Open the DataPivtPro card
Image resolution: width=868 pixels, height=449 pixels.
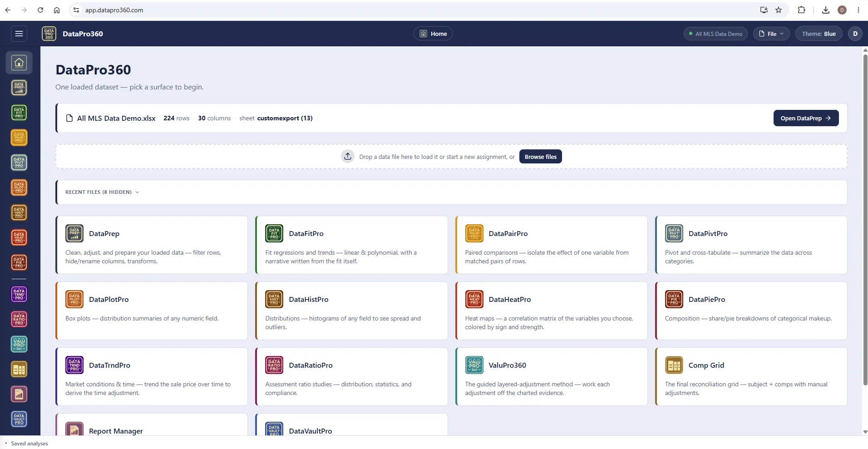pyautogui.click(x=751, y=245)
